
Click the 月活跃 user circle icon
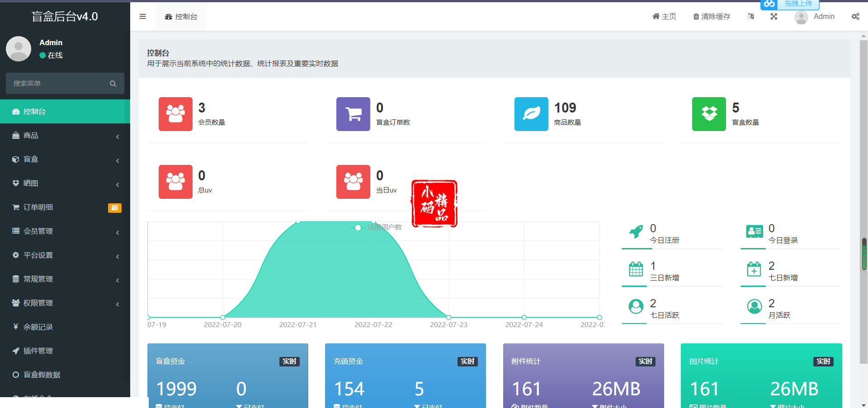coord(755,306)
